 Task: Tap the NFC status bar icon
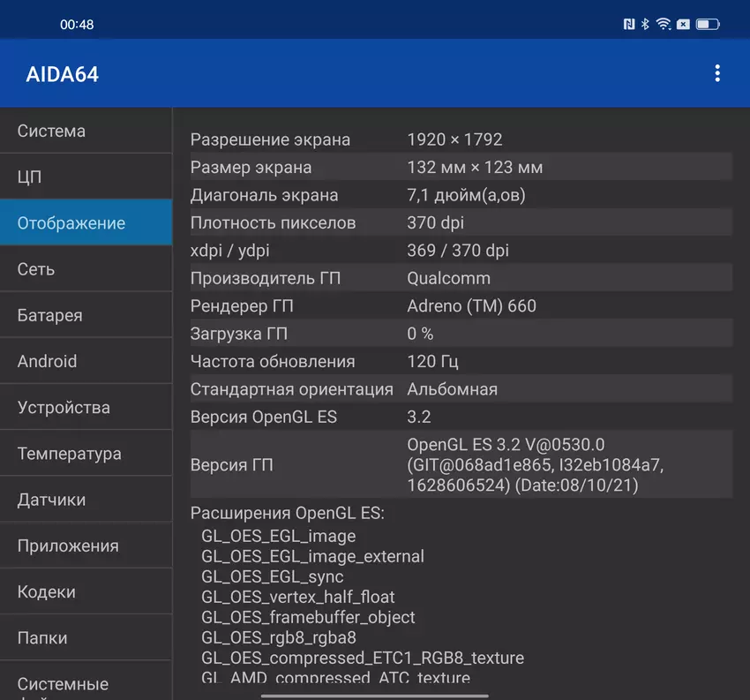coord(628,25)
